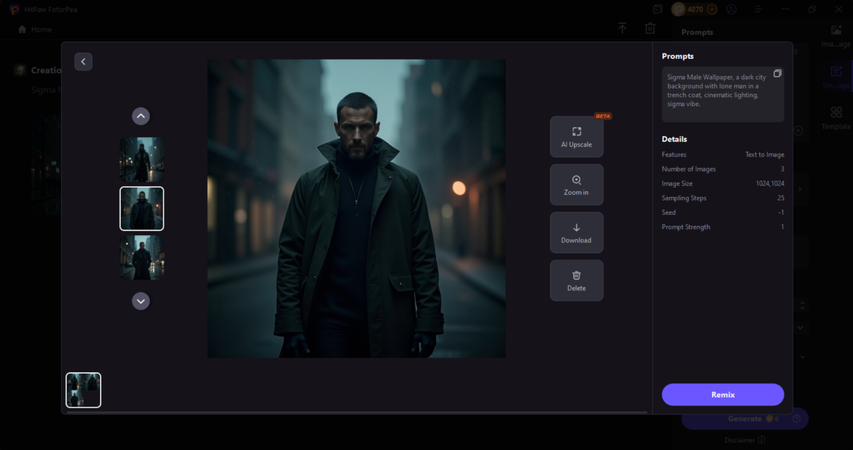Select the highlighted middle thumbnail

pos(141,208)
